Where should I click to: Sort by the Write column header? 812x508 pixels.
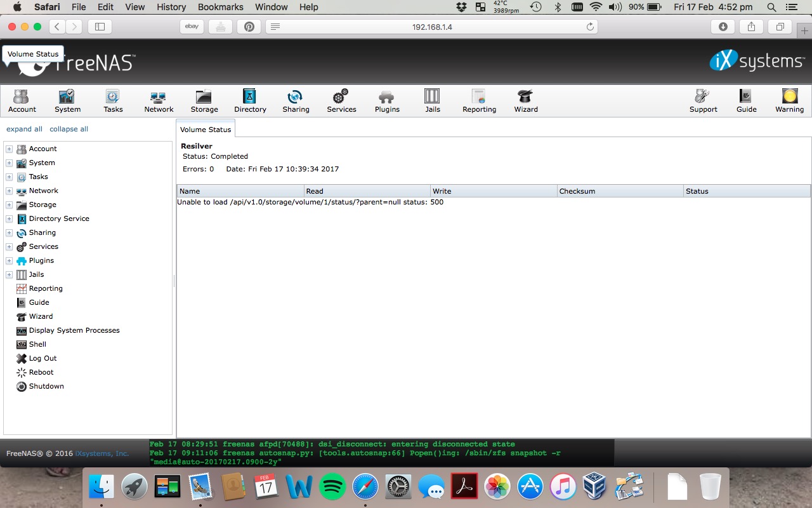(494, 191)
